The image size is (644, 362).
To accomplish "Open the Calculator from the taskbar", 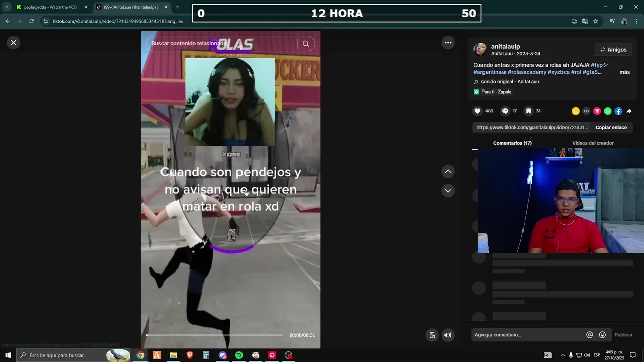I will pos(206,355).
